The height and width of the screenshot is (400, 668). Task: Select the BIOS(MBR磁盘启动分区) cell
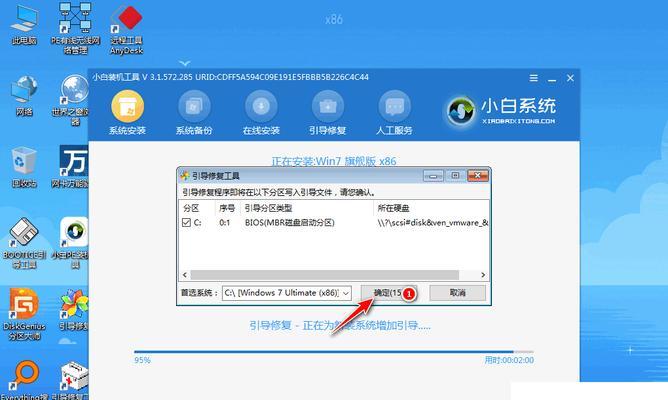[290, 222]
